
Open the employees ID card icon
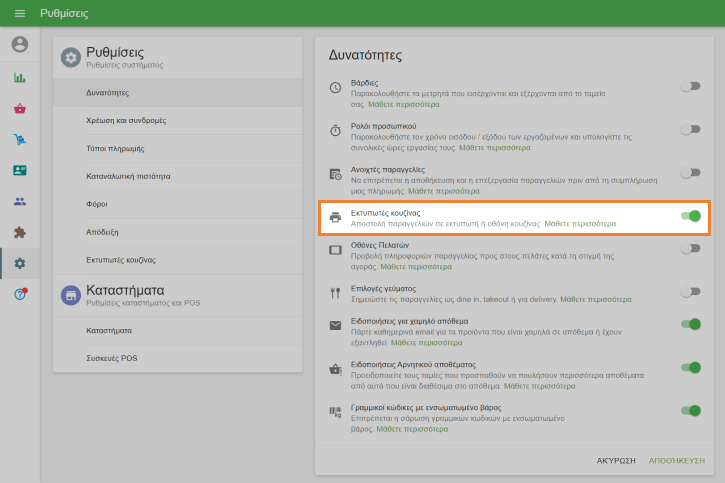point(20,171)
